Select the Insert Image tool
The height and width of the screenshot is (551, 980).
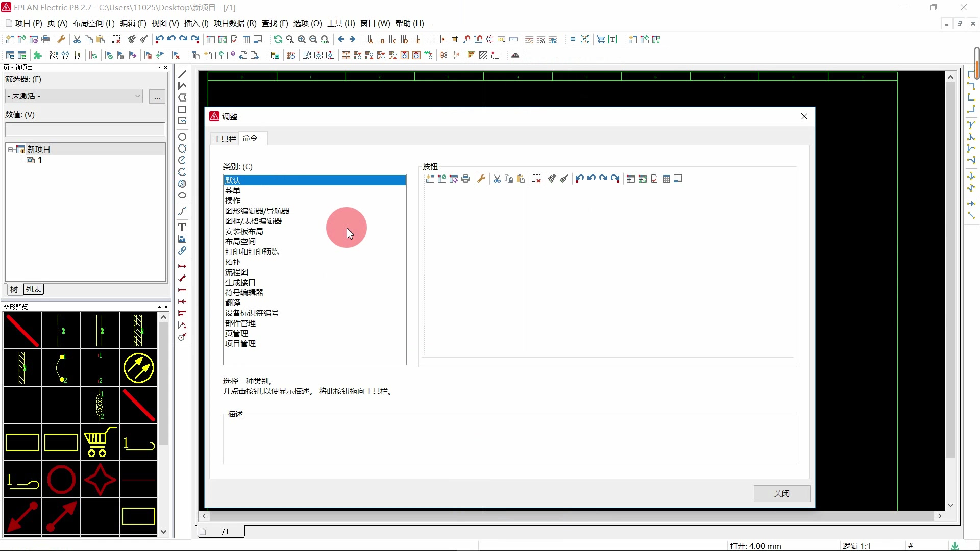182,238
